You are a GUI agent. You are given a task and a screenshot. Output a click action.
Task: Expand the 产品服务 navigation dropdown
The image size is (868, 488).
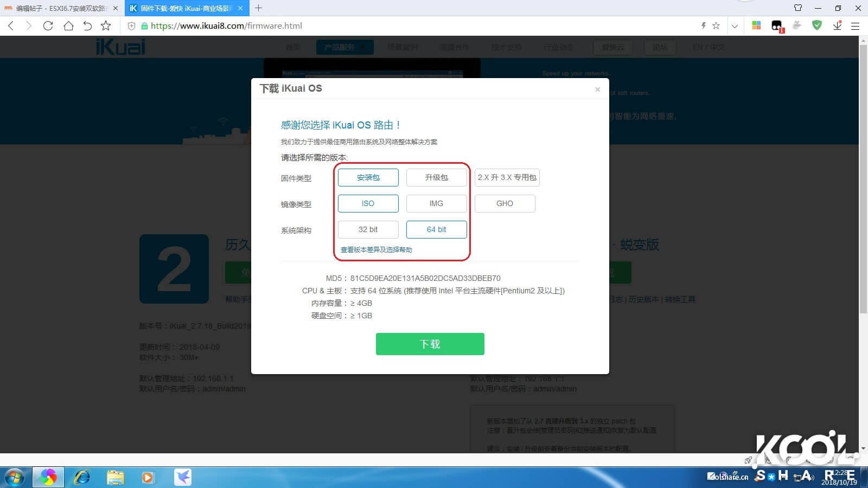click(x=344, y=47)
